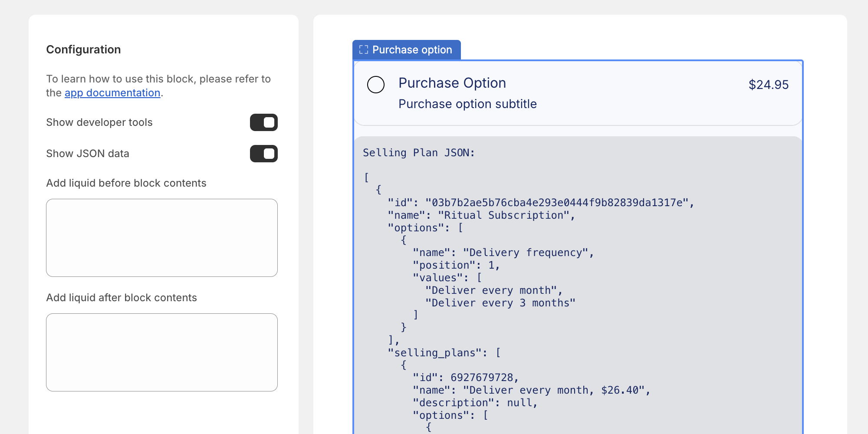
Task: Click Purchase option subtitle text
Action: (x=467, y=104)
